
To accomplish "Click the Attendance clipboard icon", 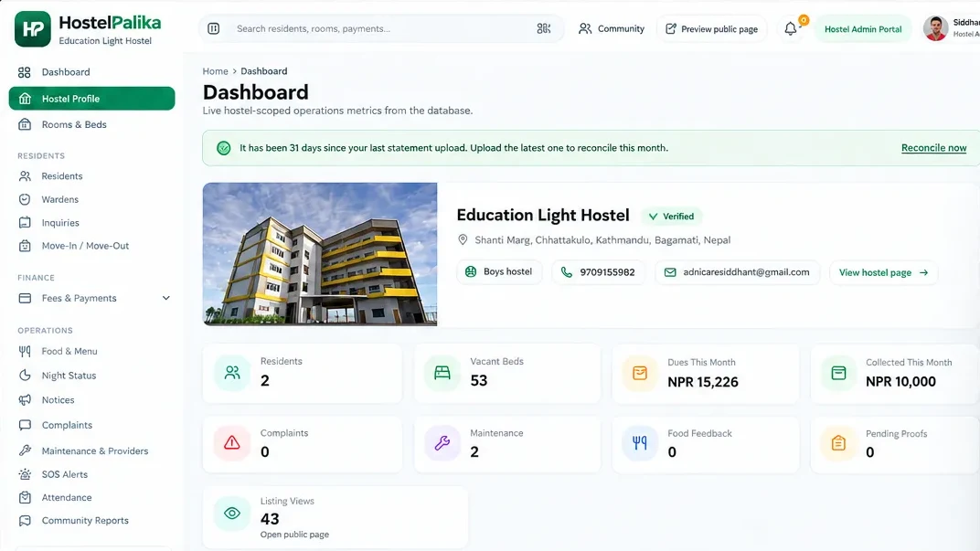I will point(25,497).
